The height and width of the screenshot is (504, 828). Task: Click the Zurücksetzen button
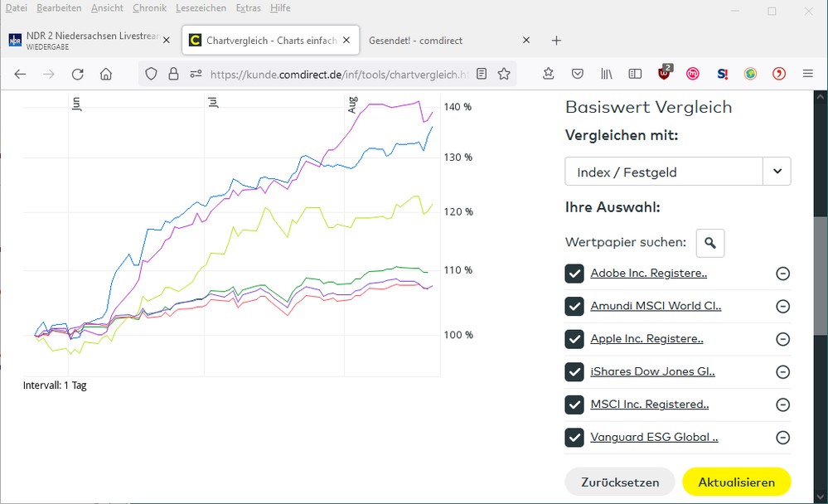(x=620, y=482)
